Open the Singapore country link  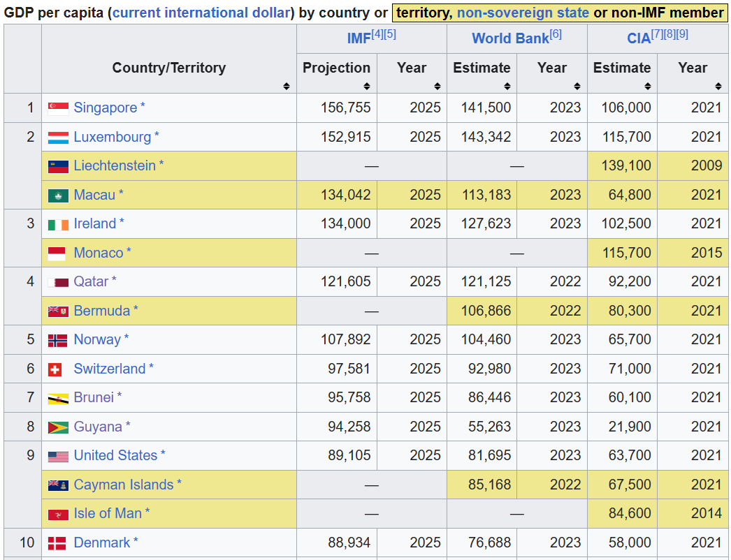click(106, 108)
